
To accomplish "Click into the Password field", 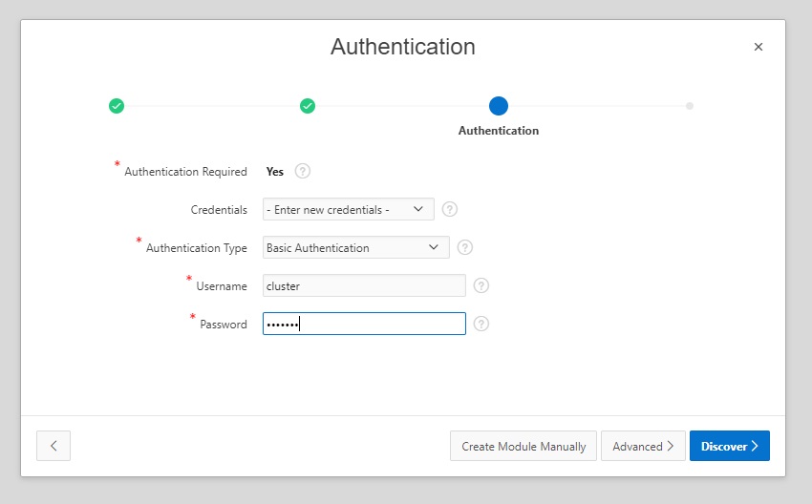I will coord(364,324).
